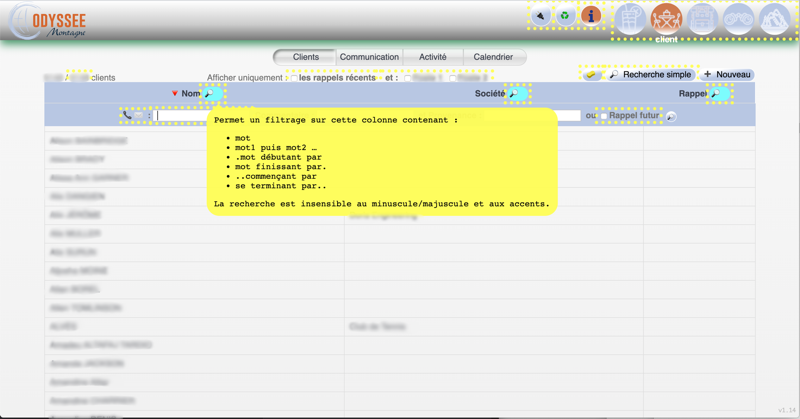
Task: Click the magnifier filter icon beside Nom
Action: click(x=210, y=94)
